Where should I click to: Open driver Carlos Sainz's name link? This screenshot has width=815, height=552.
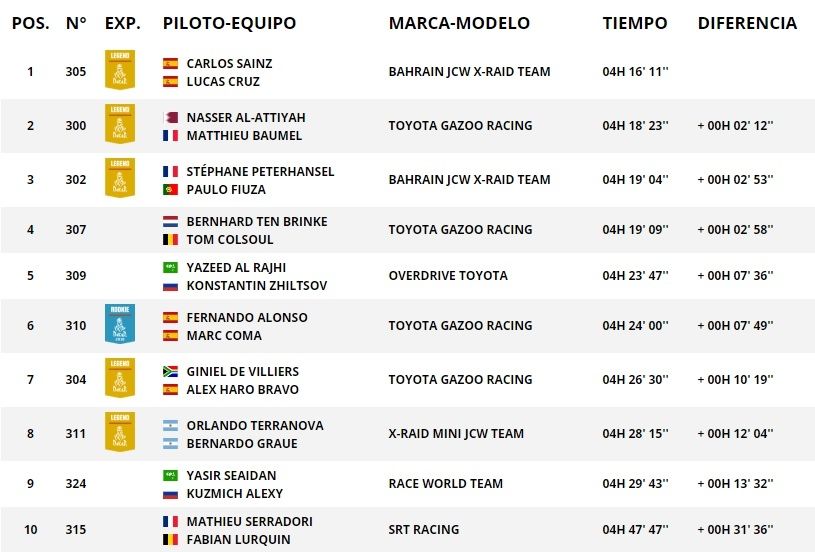tap(229, 63)
